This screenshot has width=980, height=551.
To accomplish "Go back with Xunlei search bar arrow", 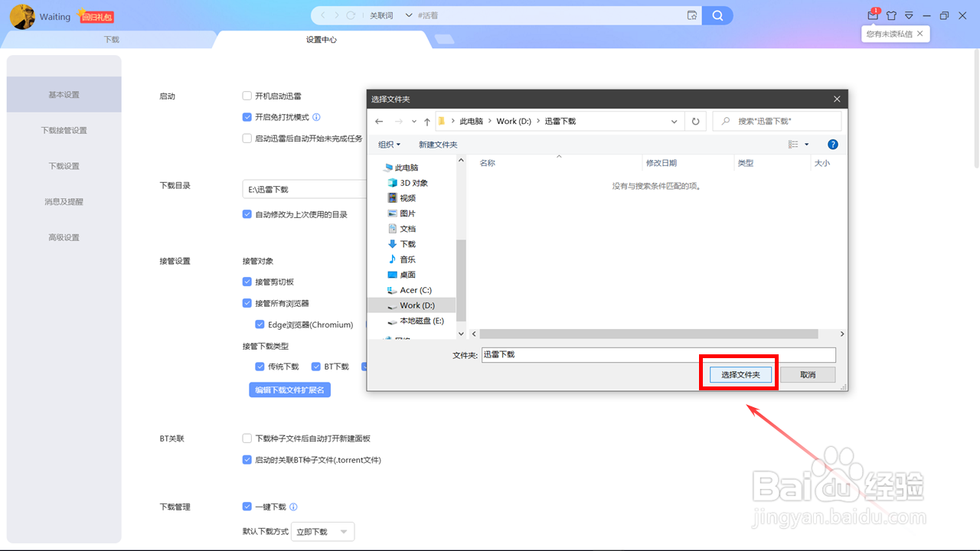I will [323, 15].
